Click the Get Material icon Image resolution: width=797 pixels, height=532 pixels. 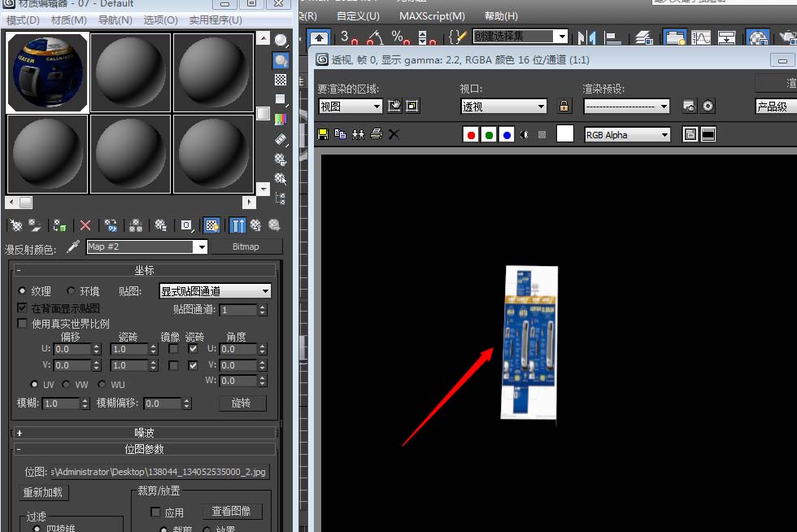tap(15, 225)
